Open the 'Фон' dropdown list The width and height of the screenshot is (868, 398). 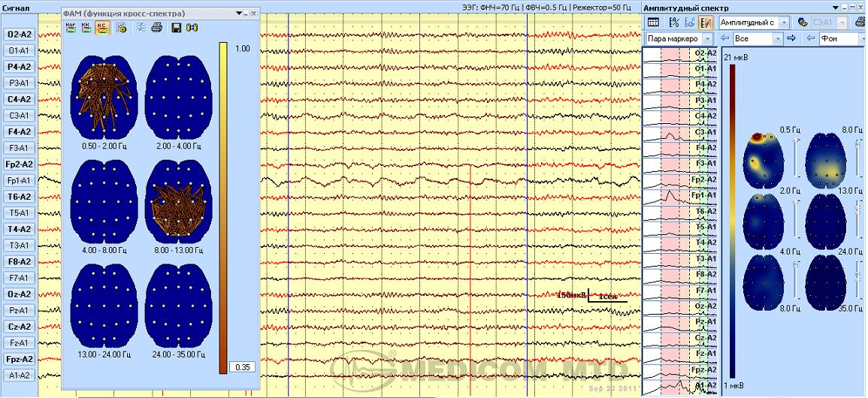click(x=863, y=38)
